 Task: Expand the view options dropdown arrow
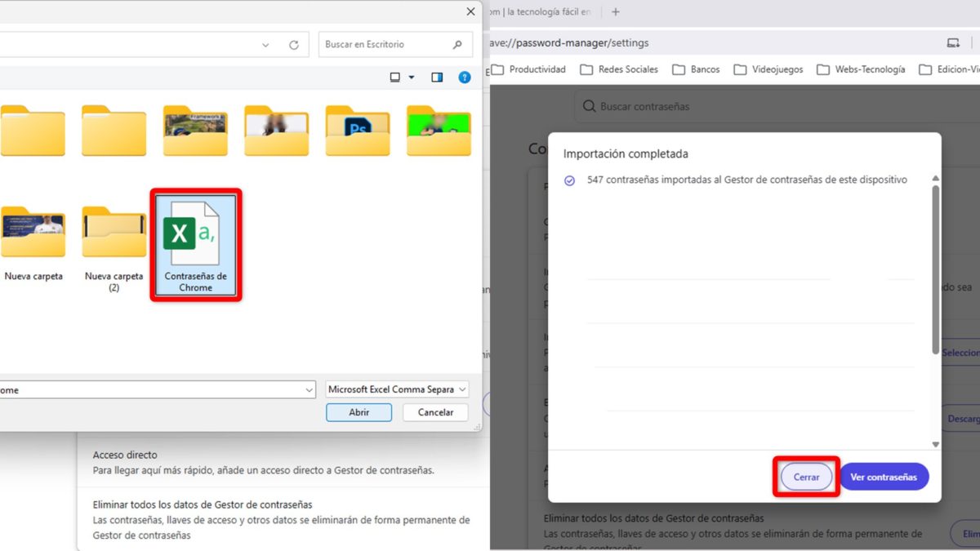pyautogui.click(x=412, y=78)
